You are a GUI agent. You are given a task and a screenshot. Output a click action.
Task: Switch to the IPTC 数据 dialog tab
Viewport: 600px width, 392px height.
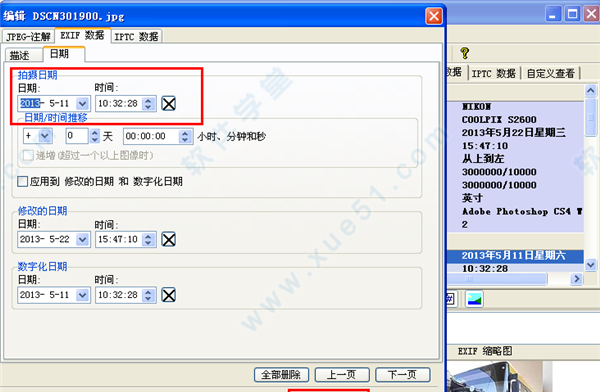coord(136,36)
